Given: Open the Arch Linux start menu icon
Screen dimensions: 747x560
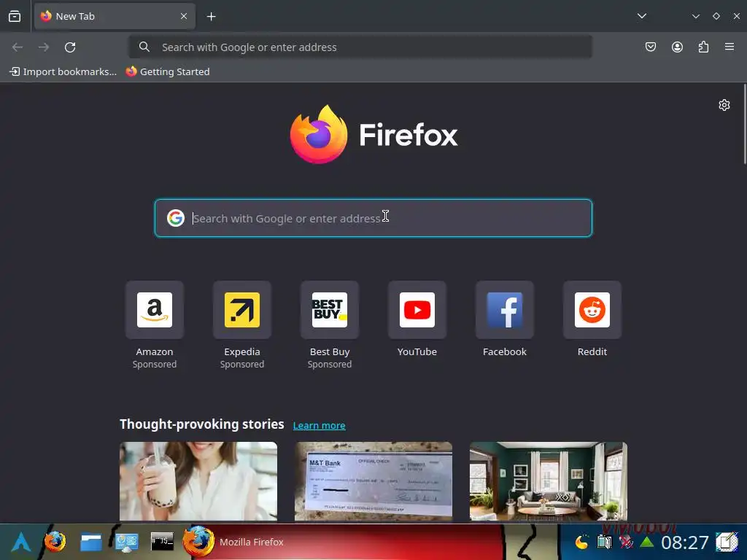Looking at the screenshot, I should point(21,542).
